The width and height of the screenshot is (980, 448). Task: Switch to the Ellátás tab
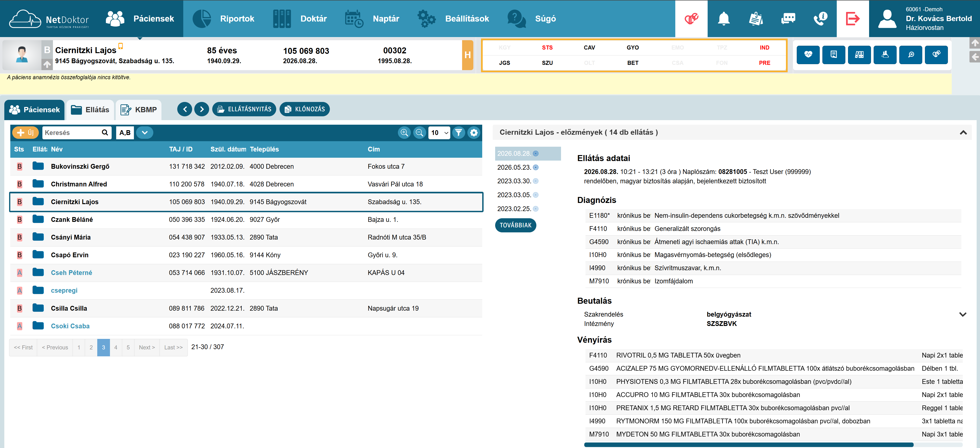tap(90, 110)
